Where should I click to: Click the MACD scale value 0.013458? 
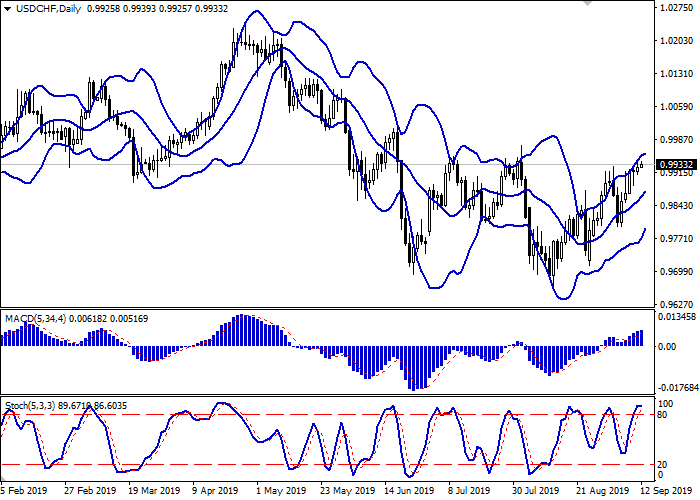[677, 317]
